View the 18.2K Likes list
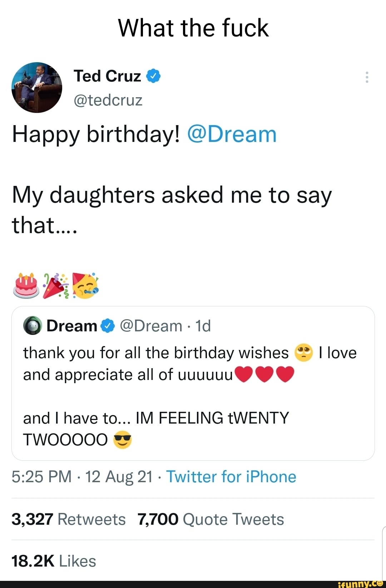386x588 pixels. coord(54,561)
